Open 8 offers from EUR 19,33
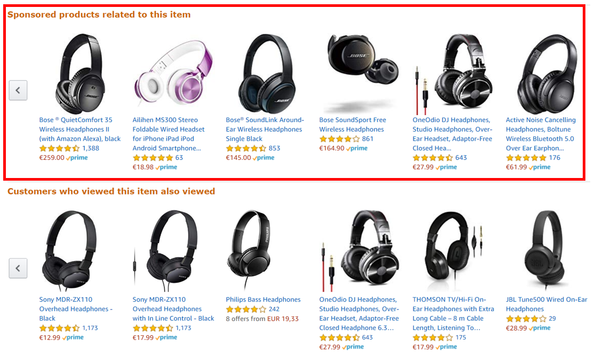 pyautogui.click(x=262, y=319)
